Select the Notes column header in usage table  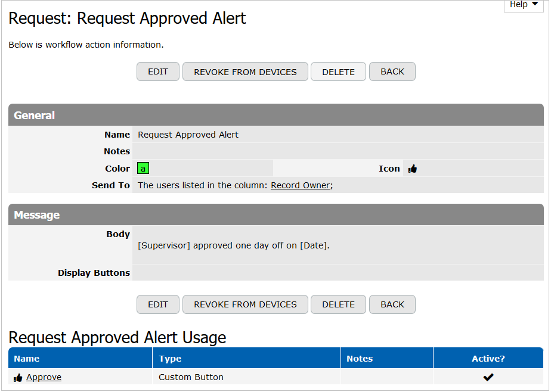360,359
